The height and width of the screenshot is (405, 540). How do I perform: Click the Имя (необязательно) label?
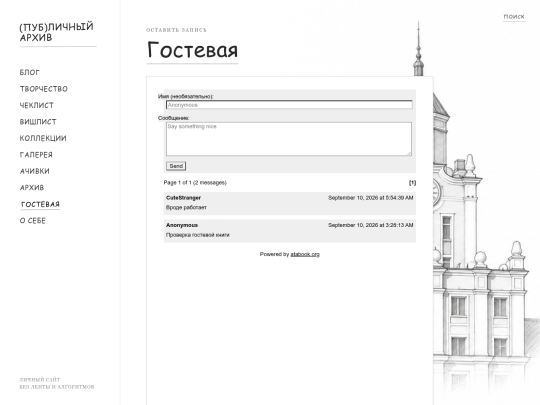(186, 96)
